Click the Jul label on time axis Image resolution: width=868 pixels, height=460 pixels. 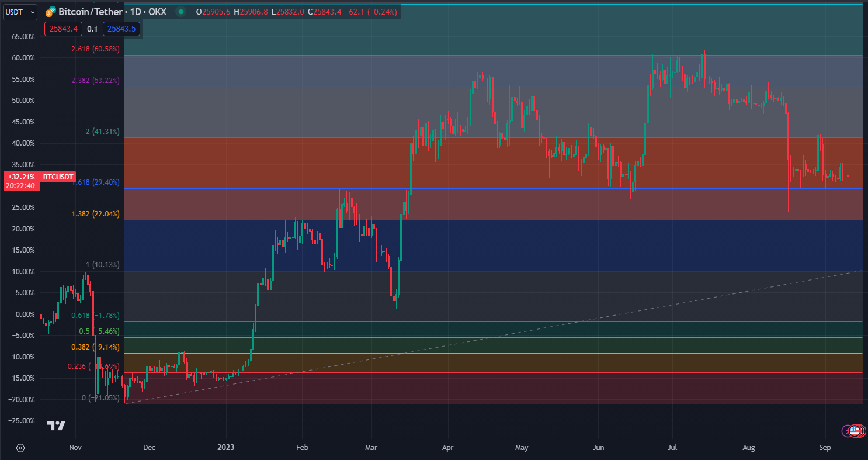click(x=672, y=448)
